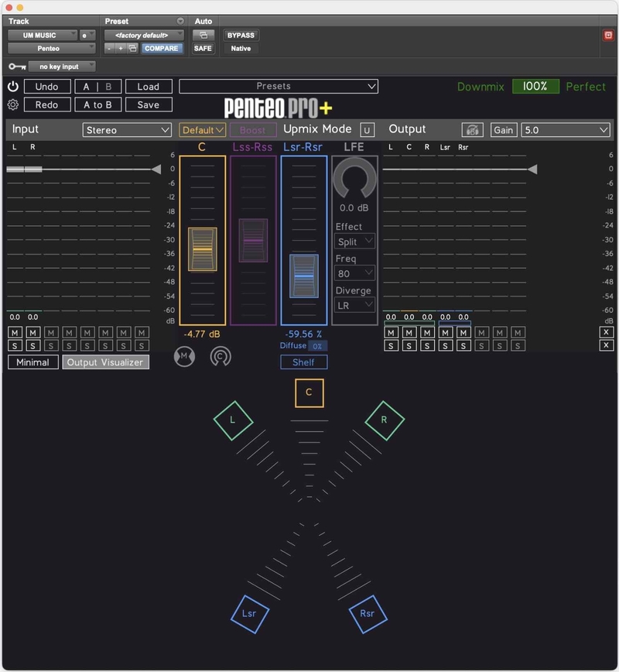Click the U upmix mode icon
Image resolution: width=619 pixels, height=672 pixels.
367,130
